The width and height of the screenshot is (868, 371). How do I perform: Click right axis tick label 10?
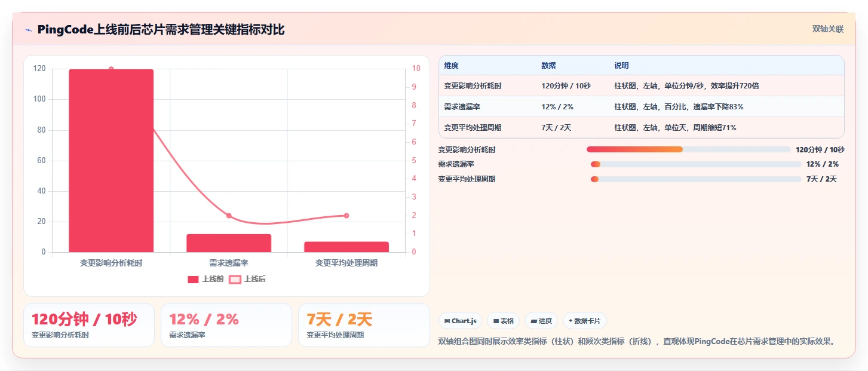point(416,69)
